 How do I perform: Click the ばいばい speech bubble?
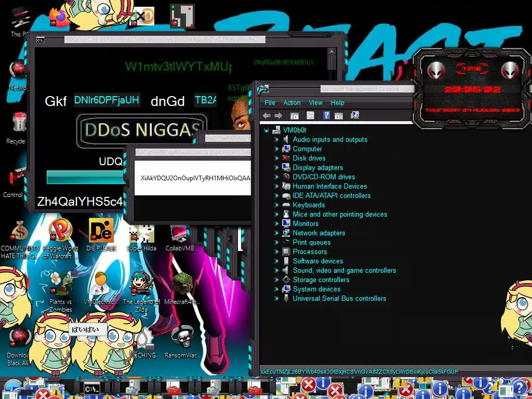[x=88, y=329]
